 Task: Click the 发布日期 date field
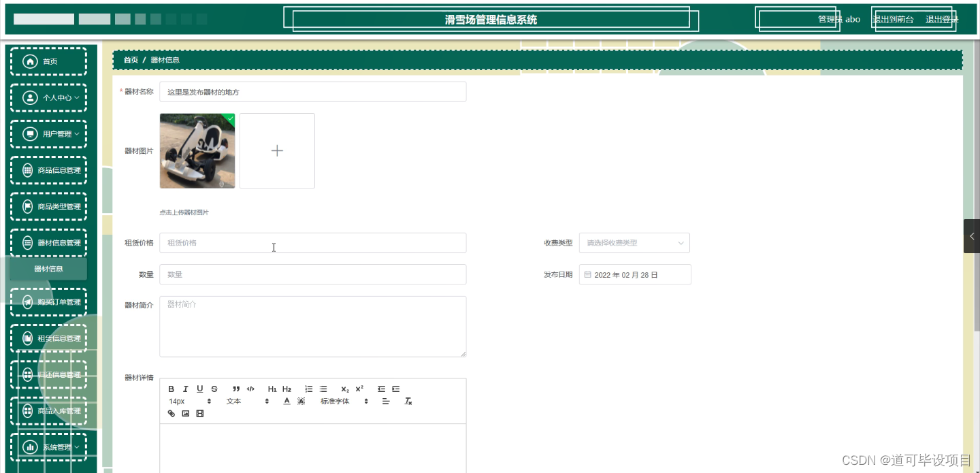click(x=635, y=274)
